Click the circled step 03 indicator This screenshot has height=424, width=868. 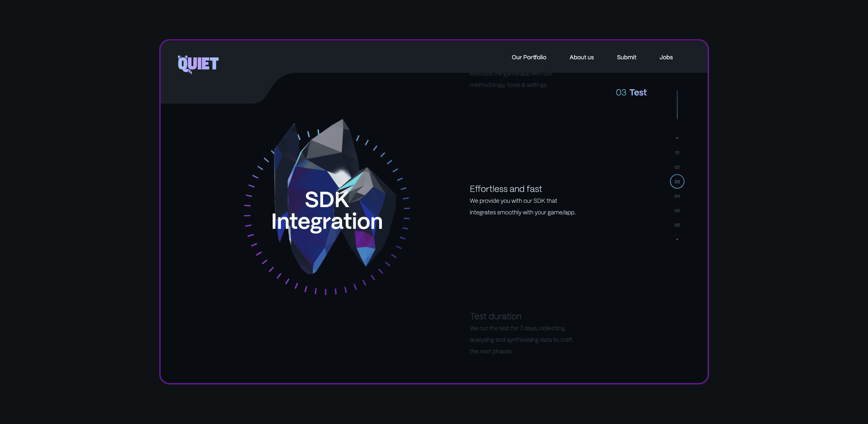(677, 182)
